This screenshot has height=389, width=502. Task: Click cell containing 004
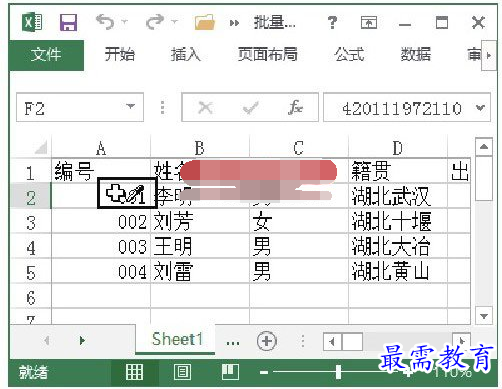(x=101, y=272)
